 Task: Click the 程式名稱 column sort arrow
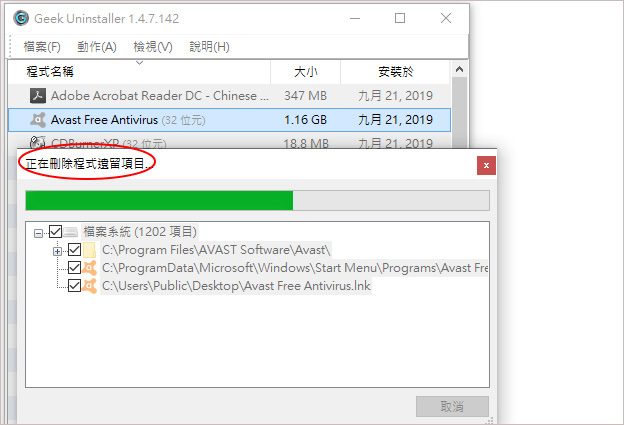point(139,63)
